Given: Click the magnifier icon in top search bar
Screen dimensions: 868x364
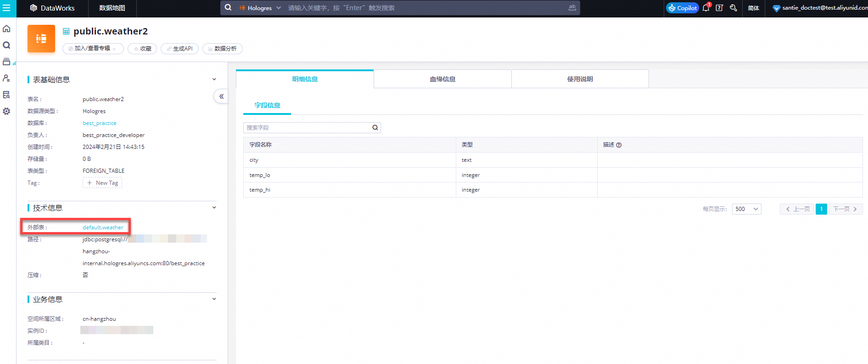Looking at the screenshot, I should tap(228, 8).
